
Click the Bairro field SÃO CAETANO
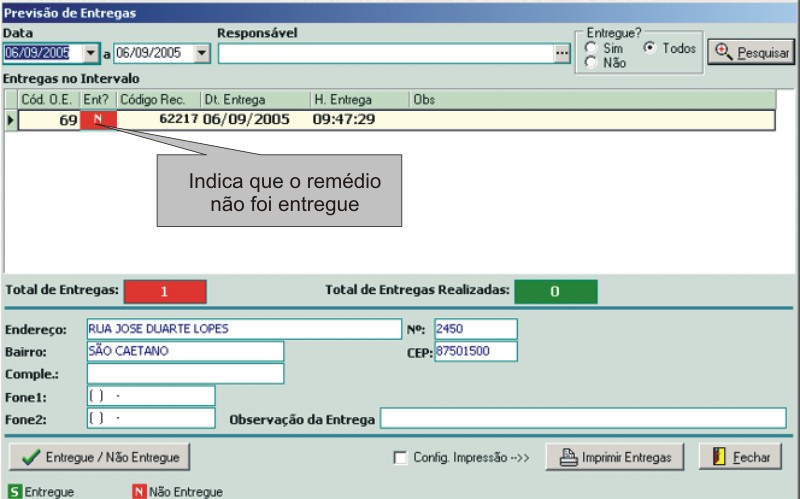click(x=185, y=352)
